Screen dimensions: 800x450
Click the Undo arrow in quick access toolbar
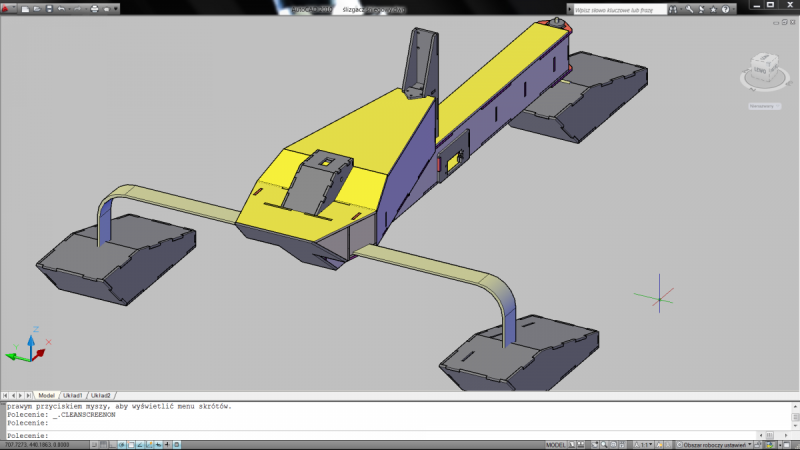click(62, 9)
